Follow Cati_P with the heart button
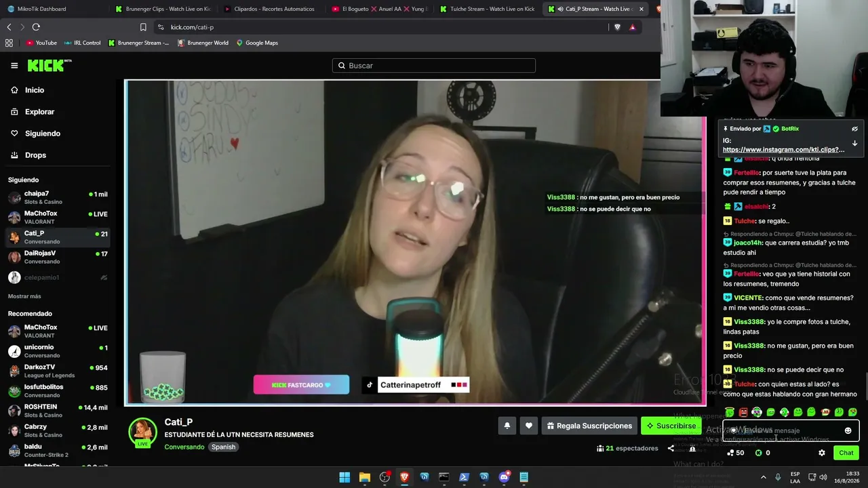 [x=529, y=426]
